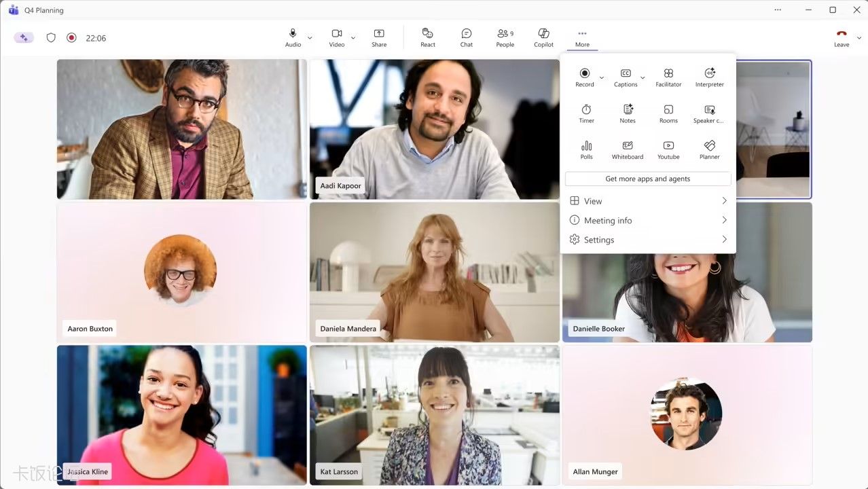Close the More menu in toolbar
This screenshot has width=868, height=489.
point(582,37)
